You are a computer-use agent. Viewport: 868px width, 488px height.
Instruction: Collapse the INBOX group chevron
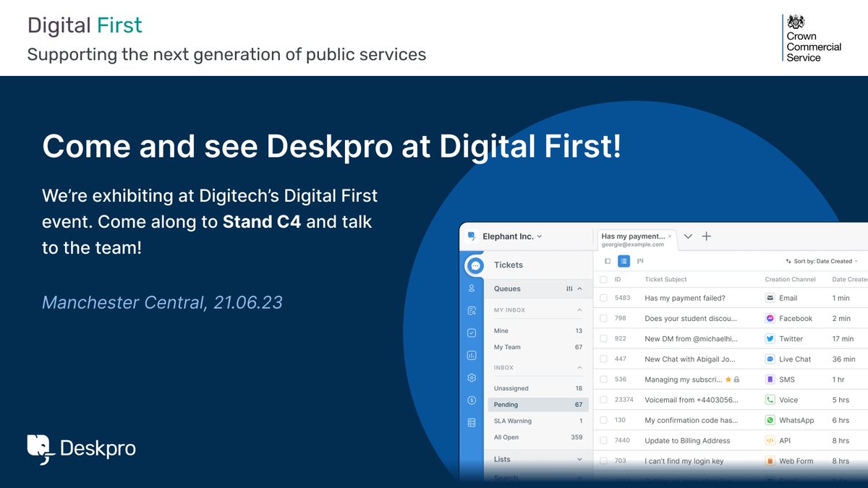pyautogui.click(x=579, y=367)
